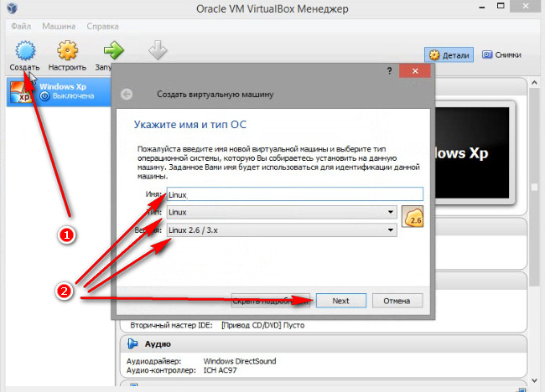545x392 pixels.
Task: Click the Скрыть подробности button
Action: coord(270,300)
